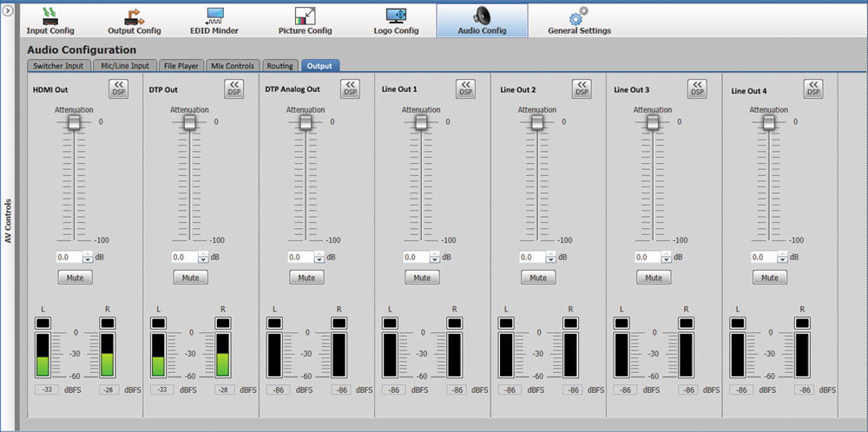Screen dimensions: 868x432
Task: Open the EDID Minder section
Action: 214,20
